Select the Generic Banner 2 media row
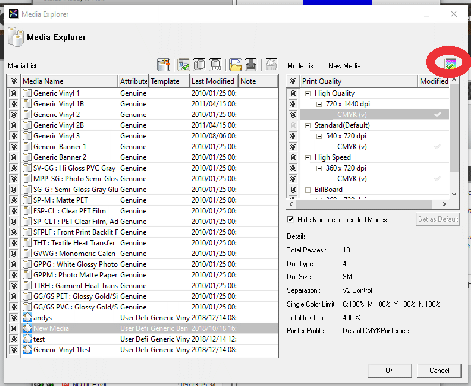This screenshot has height=386, width=471. click(x=149, y=157)
